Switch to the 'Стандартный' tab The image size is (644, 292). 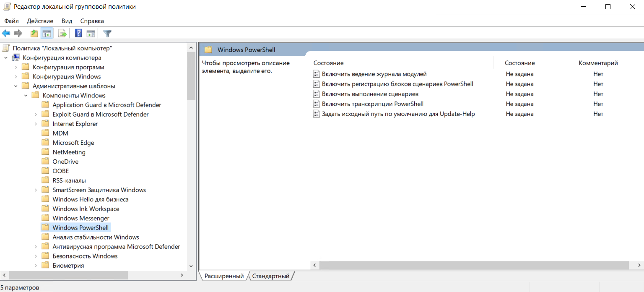point(270,276)
